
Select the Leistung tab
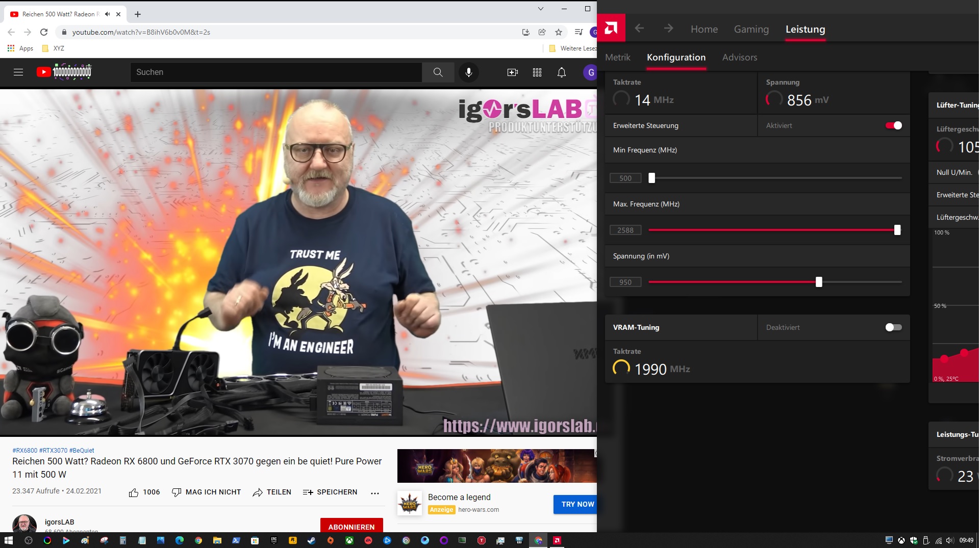[x=805, y=29]
